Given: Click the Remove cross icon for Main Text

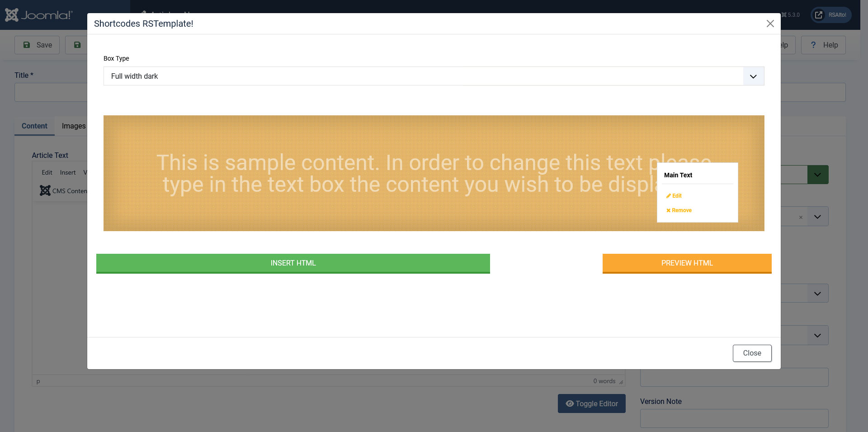Looking at the screenshot, I should point(668,210).
